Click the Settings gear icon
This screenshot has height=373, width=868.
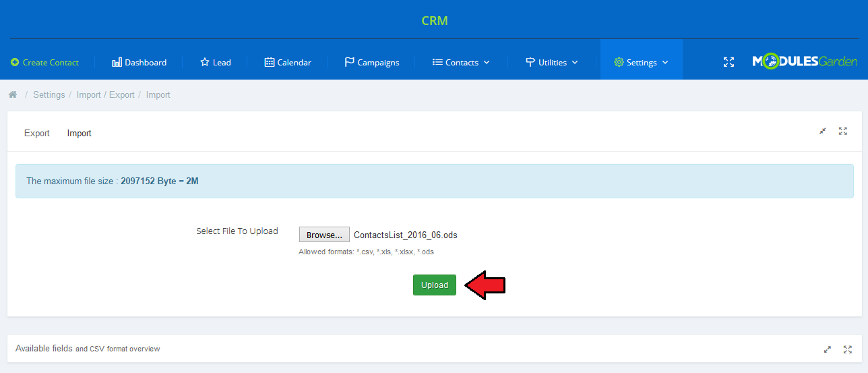click(x=619, y=62)
